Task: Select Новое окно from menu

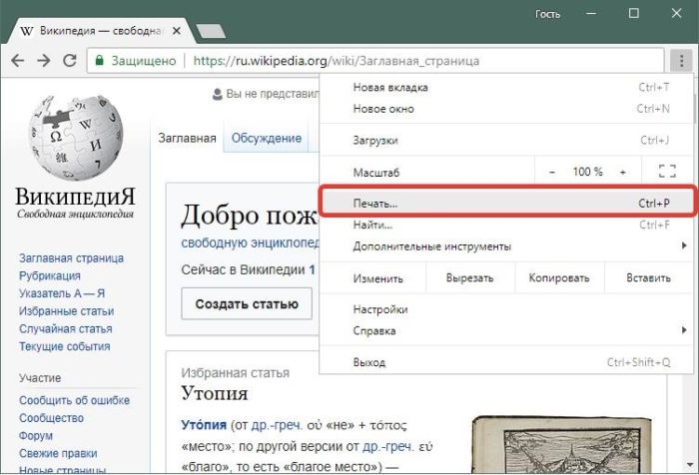Action: pyautogui.click(x=507, y=109)
